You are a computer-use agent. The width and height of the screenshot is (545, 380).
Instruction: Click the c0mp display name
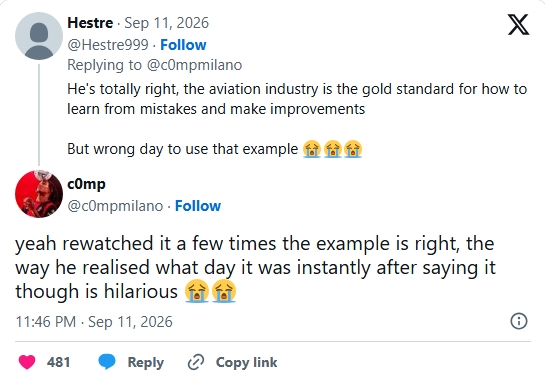pyautogui.click(x=86, y=184)
